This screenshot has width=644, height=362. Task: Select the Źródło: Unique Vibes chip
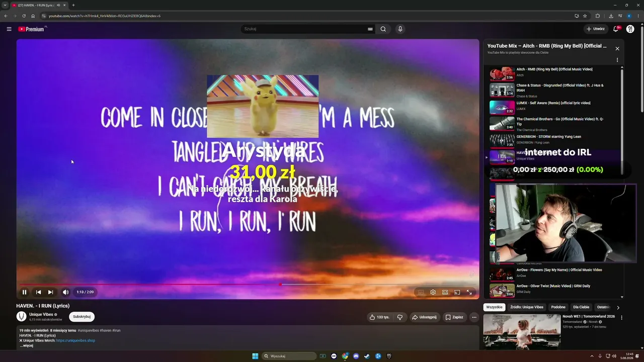[526, 307]
